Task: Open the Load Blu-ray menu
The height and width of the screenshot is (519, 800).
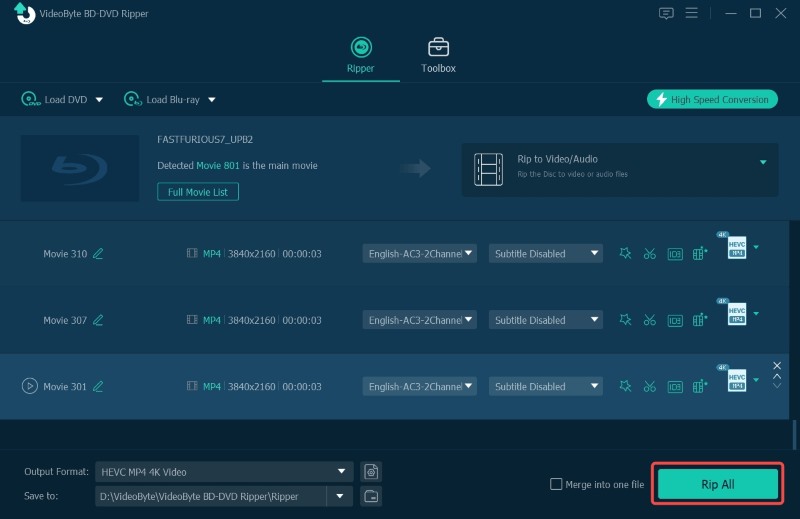Action: click(x=169, y=99)
